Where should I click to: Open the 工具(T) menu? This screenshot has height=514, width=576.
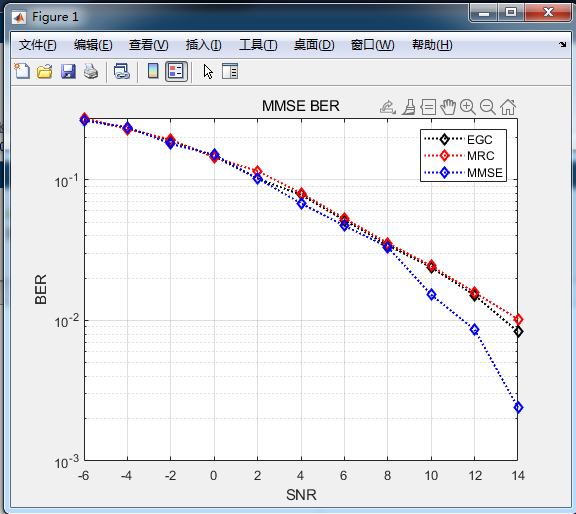[x=258, y=45]
